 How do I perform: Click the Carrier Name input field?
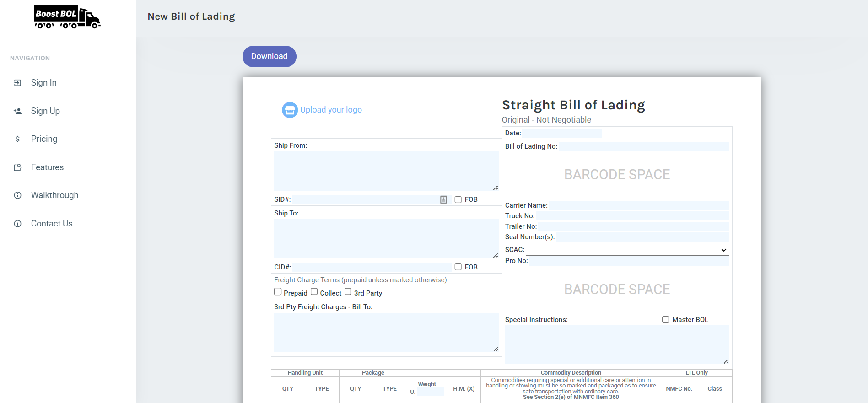click(639, 205)
